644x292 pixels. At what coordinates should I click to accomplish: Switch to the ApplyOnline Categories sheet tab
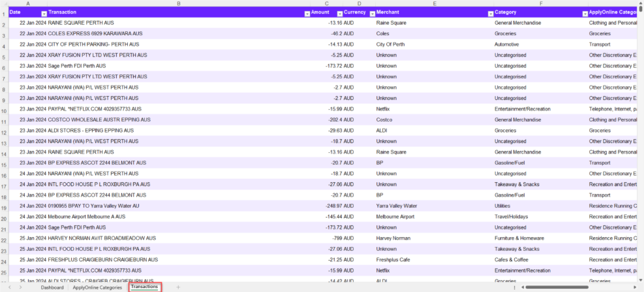97,287
